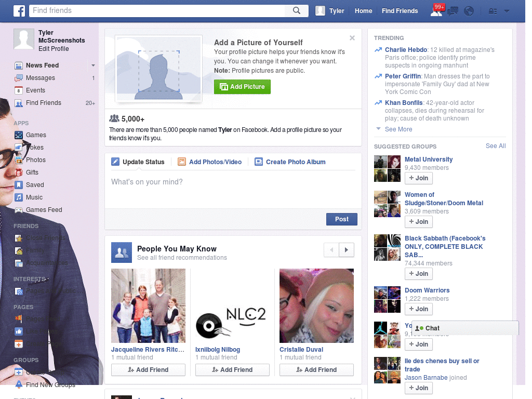This screenshot has width=532, height=399.
Task: Click the Facebook logo icon
Action: tap(19, 11)
